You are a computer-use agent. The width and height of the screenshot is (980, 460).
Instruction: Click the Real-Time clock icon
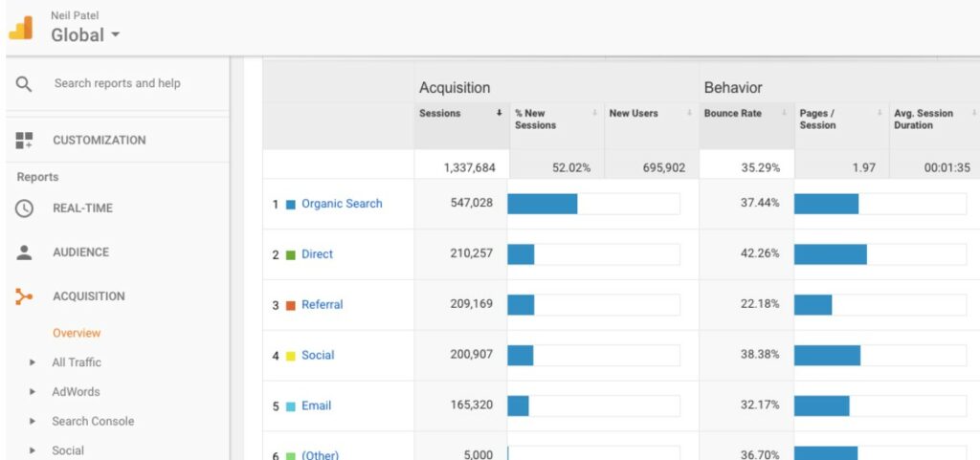25,208
